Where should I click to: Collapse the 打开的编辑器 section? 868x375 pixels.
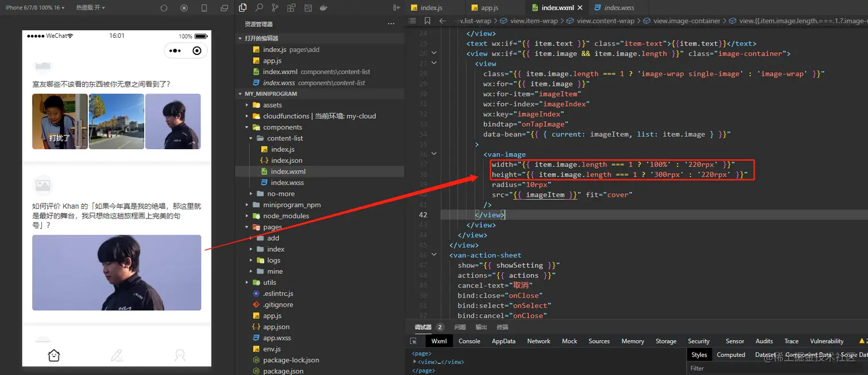tap(241, 38)
